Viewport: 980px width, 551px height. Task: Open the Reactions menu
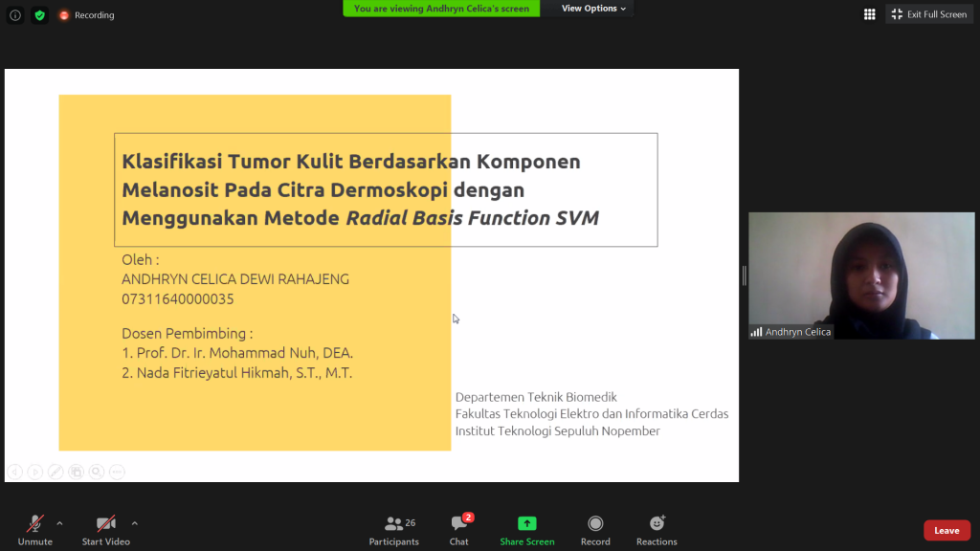tap(657, 530)
